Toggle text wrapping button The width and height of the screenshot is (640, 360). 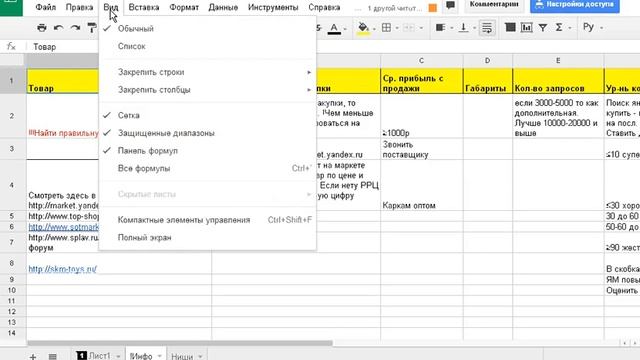tap(487, 28)
